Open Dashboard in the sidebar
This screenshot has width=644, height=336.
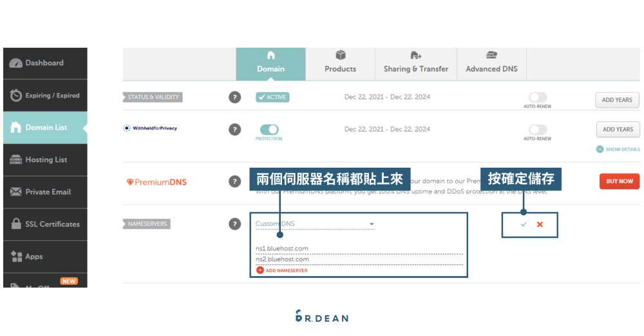click(45, 63)
